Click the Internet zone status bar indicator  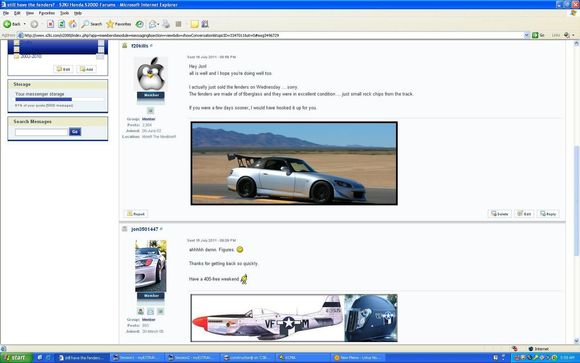pos(539,349)
